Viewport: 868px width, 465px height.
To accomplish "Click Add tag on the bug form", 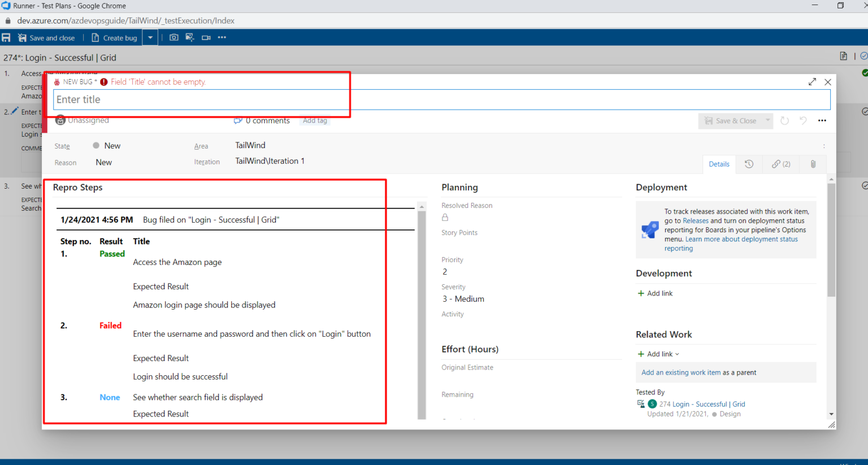I will (315, 121).
